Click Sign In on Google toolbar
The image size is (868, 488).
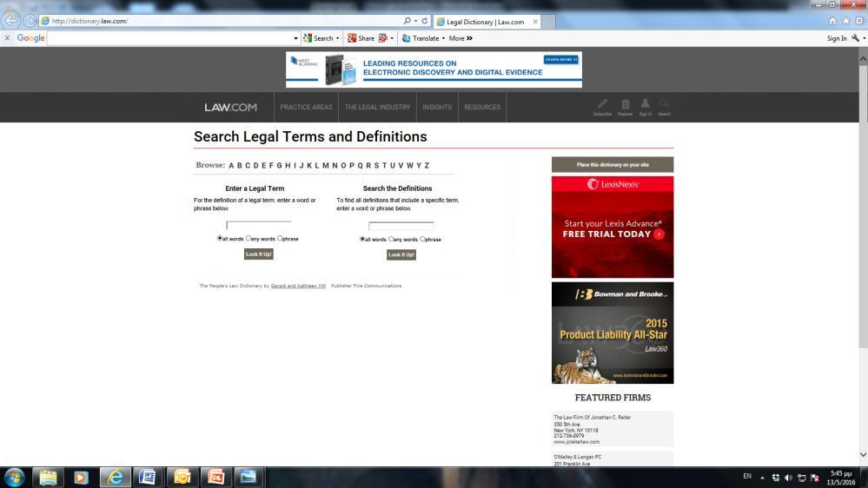coord(837,38)
